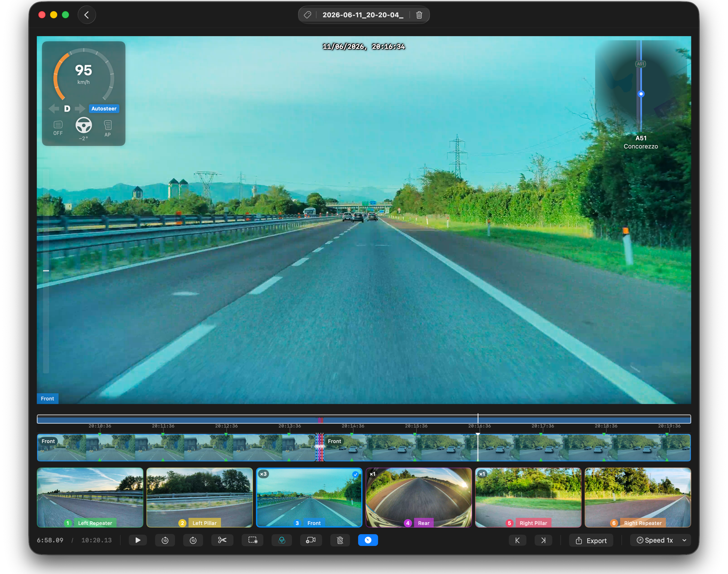The image size is (728, 574).
Task: Open the Speed 1x dropdown
Action: click(660, 540)
